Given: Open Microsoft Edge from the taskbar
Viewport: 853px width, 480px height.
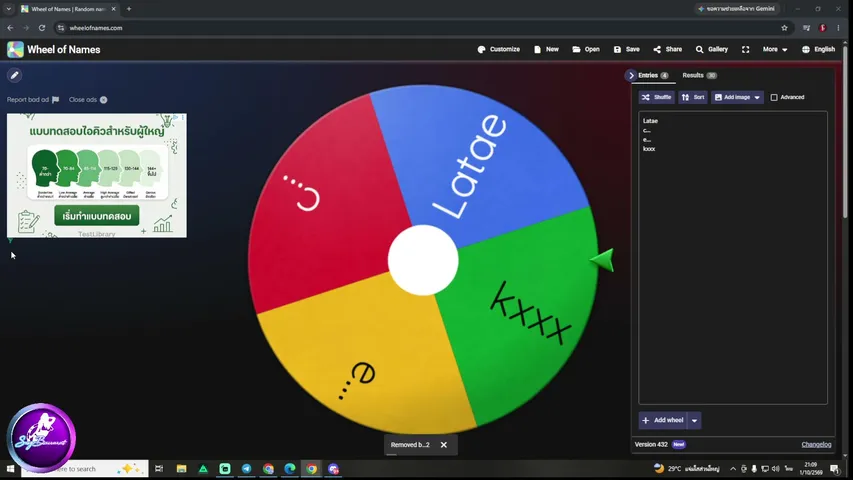Looking at the screenshot, I should pyautogui.click(x=290, y=469).
